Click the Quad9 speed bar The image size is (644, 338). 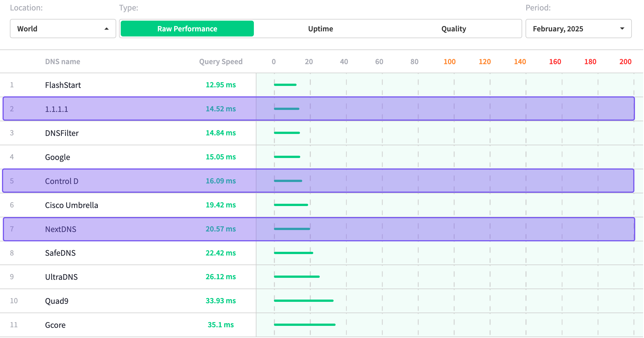(x=304, y=301)
